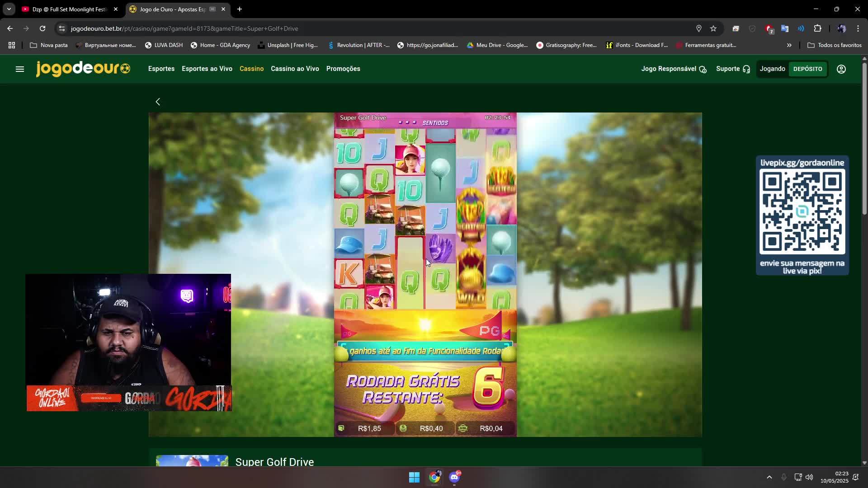Open the hamburger menu on jogodeouro site
The image size is (868, 488).
(x=20, y=69)
